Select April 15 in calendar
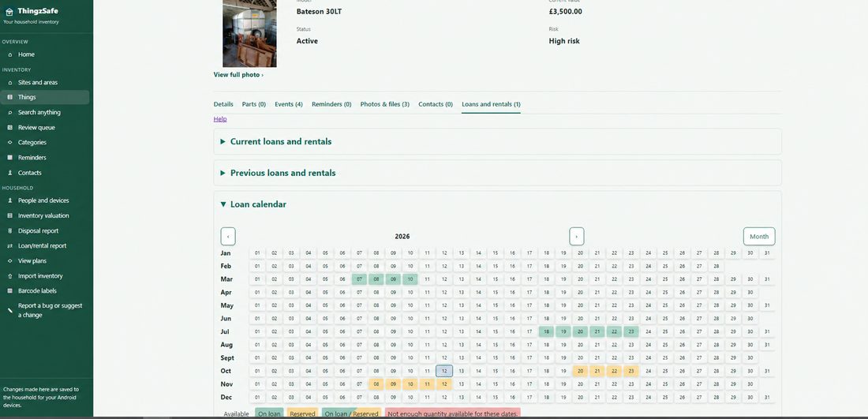 [496, 292]
